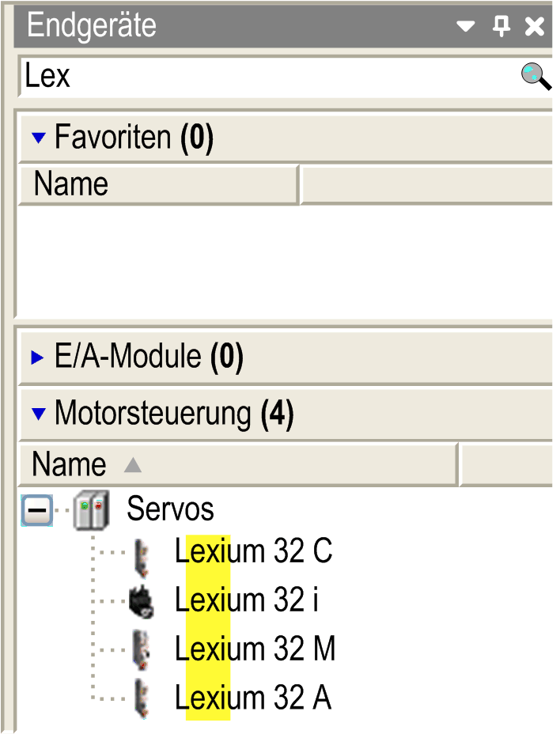Collapse the Motorsteuerung section triangle
Image resolution: width=560 pixels, height=734 pixels.
point(39,414)
